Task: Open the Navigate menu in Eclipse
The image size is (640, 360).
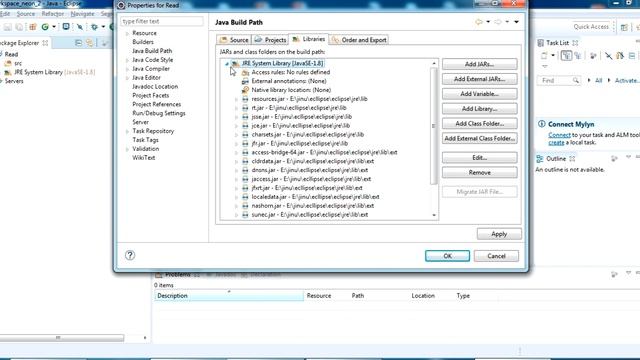Action: point(82,13)
